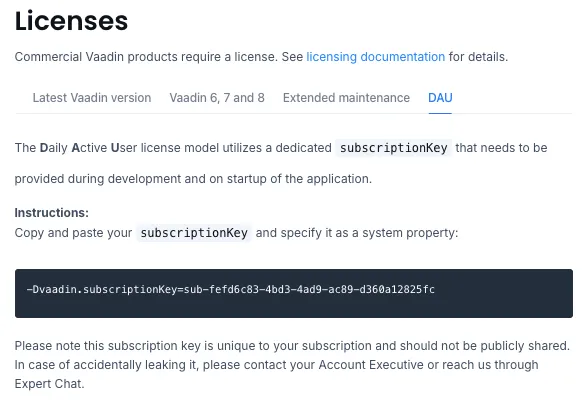Click subscriptionKey code label in first paragraph
The width and height of the screenshot is (587, 411).
393,148
